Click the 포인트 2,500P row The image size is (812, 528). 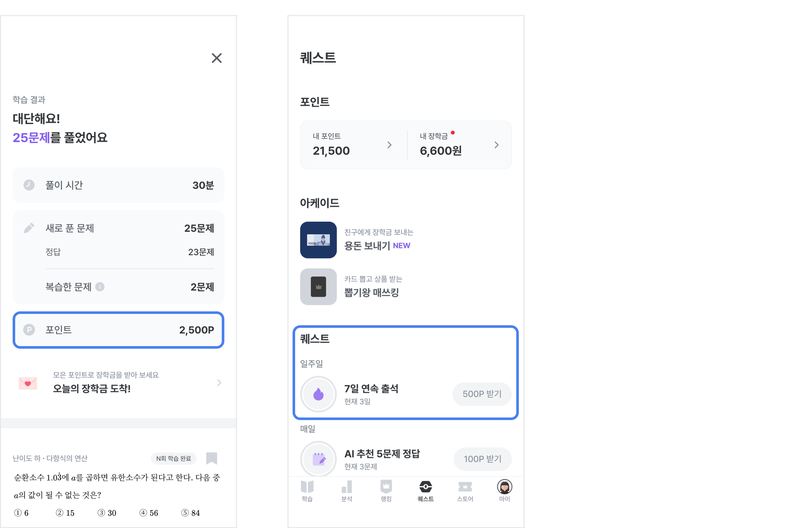(119, 330)
